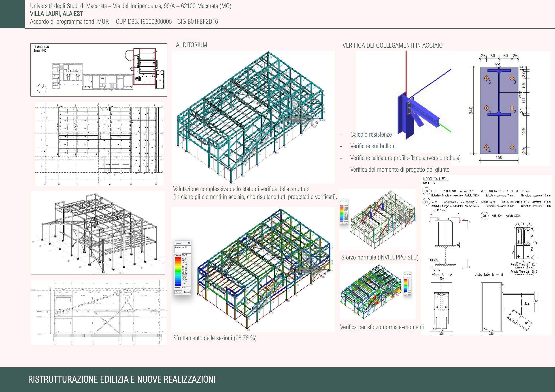Open the Sforzo normale envelope model image

(378, 219)
